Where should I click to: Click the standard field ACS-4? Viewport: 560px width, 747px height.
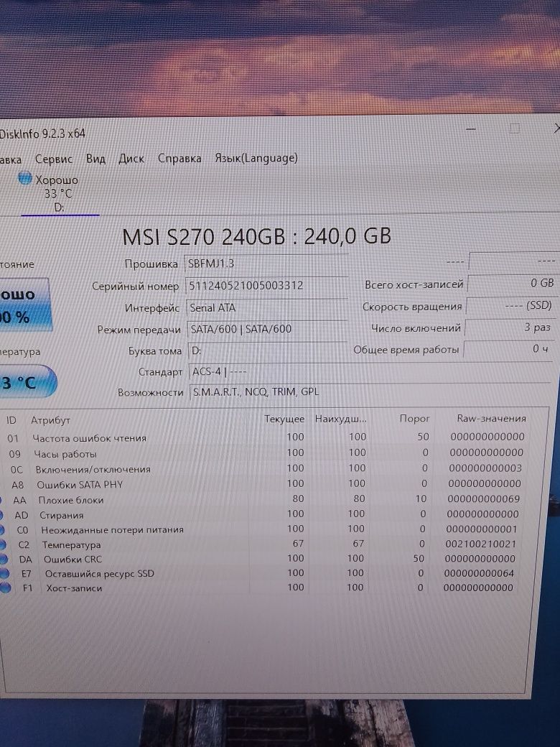tap(371, 371)
